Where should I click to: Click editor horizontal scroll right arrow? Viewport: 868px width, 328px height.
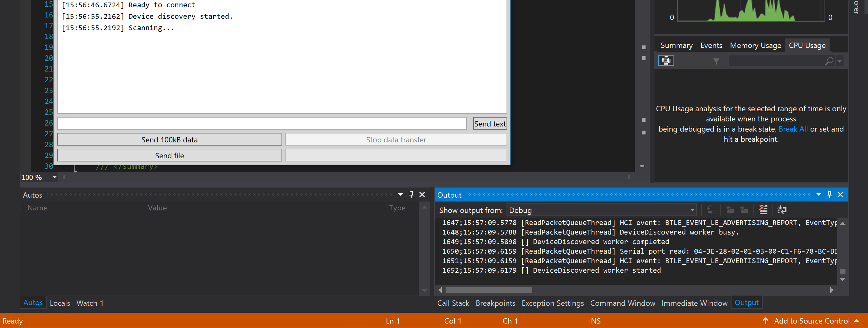pos(629,177)
